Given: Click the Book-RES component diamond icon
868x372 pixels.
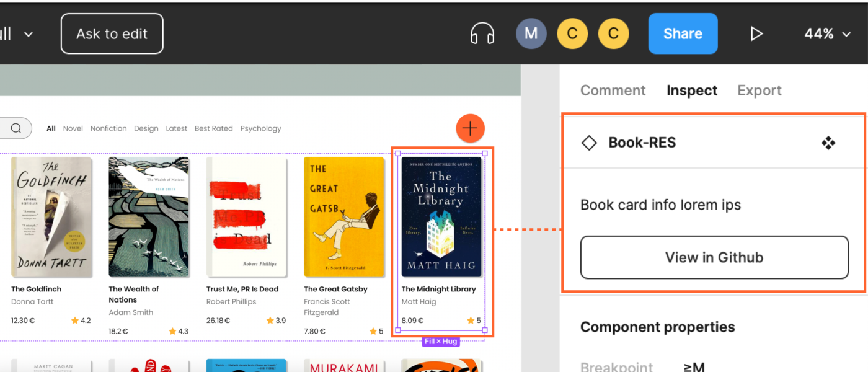Looking at the screenshot, I should (x=589, y=143).
